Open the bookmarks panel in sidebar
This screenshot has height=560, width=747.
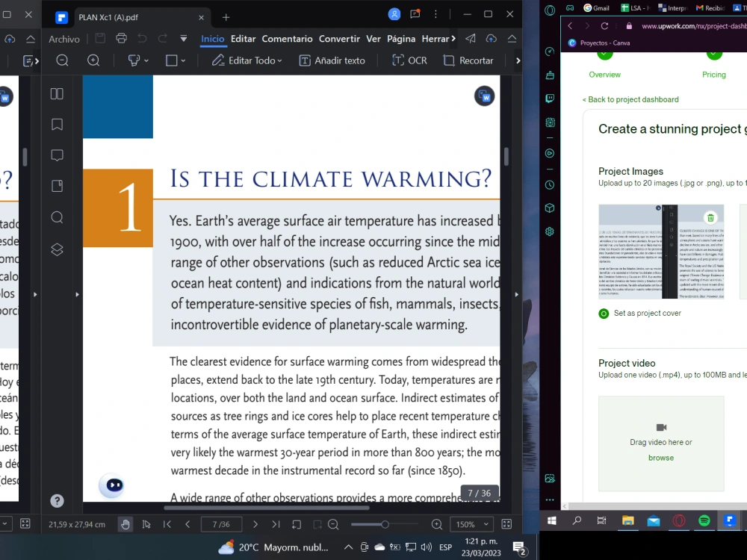[57, 125]
